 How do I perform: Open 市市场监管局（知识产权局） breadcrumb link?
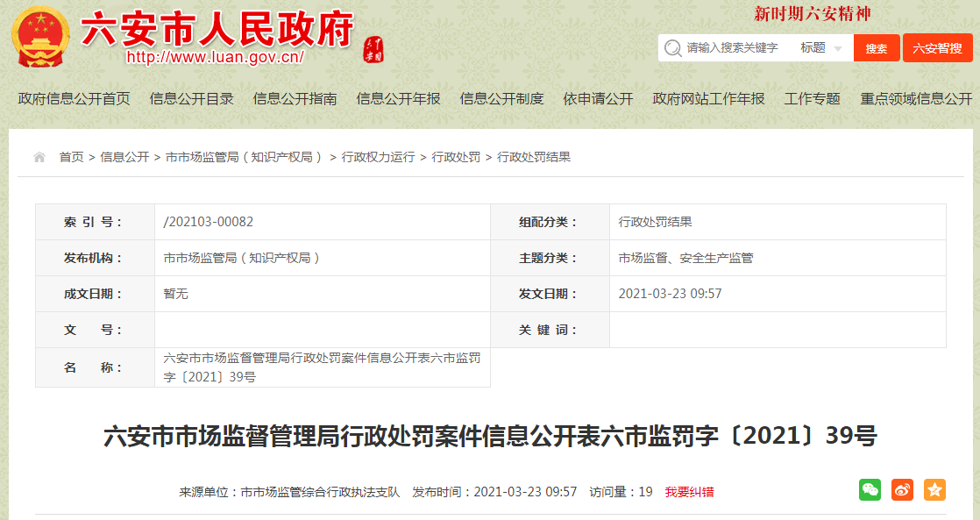click(245, 157)
